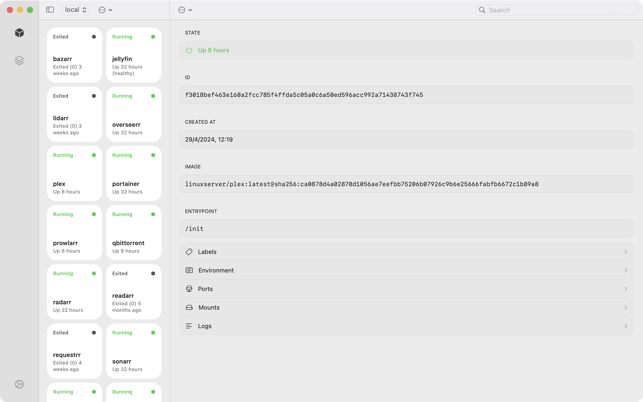Select the portainer container card
This screenshot has height=402, width=643.
134,174
